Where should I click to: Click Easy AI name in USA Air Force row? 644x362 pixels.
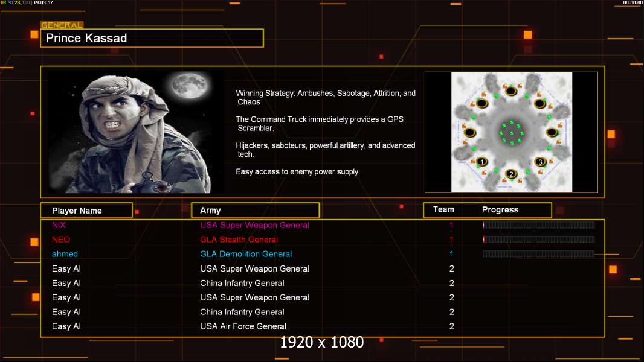(x=66, y=326)
